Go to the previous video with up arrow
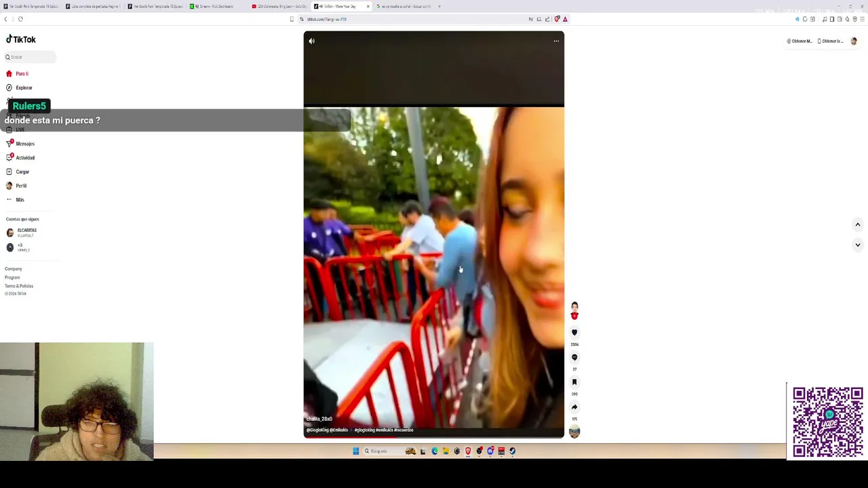This screenshot has width=868, height=488. click(x=857, y=224)
